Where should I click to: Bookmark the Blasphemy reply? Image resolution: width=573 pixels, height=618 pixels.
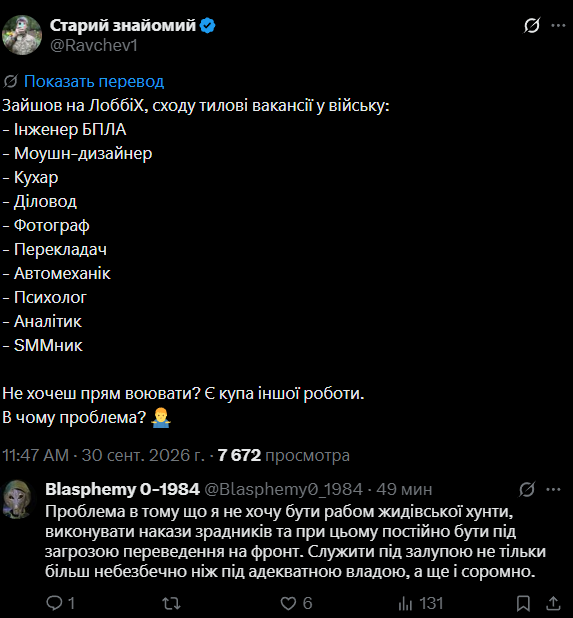pyautogui.click(x=523, y=603)
